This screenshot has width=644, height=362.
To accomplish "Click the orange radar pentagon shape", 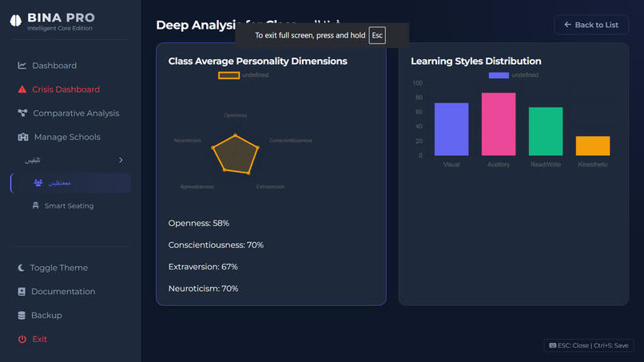I will [236, 154].
